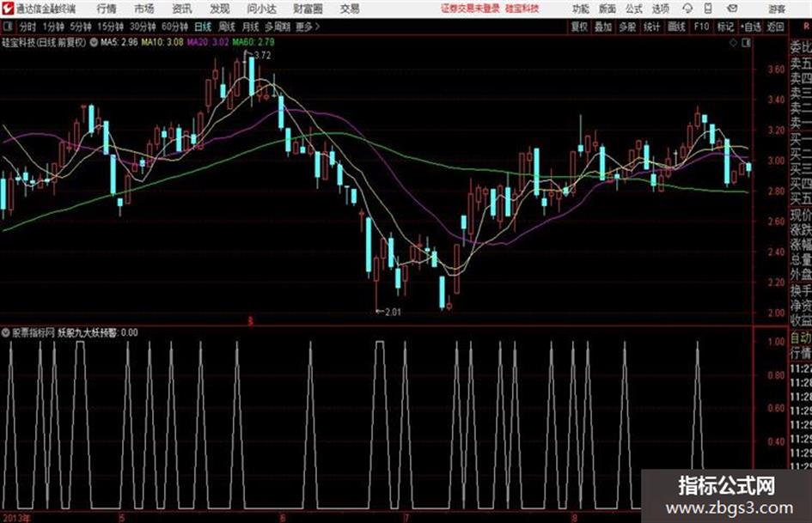Switch to the 分时 intraday tab

click(28, 27)
